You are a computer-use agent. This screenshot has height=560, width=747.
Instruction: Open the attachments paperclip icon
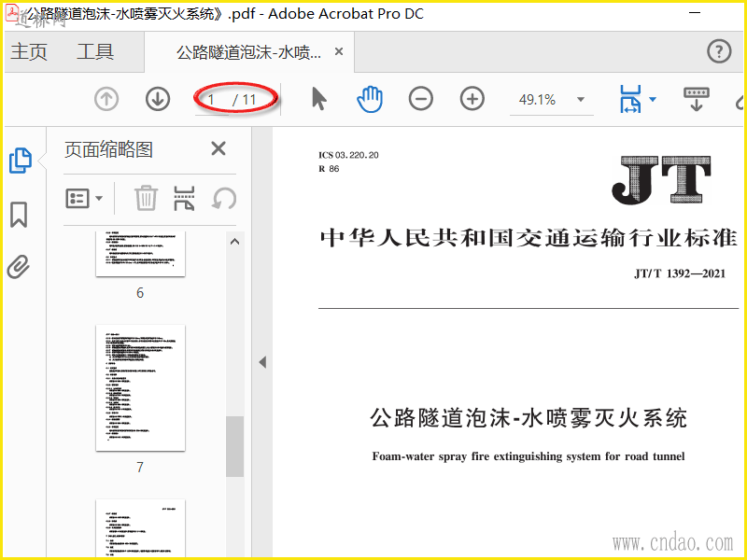click(19, 267)
